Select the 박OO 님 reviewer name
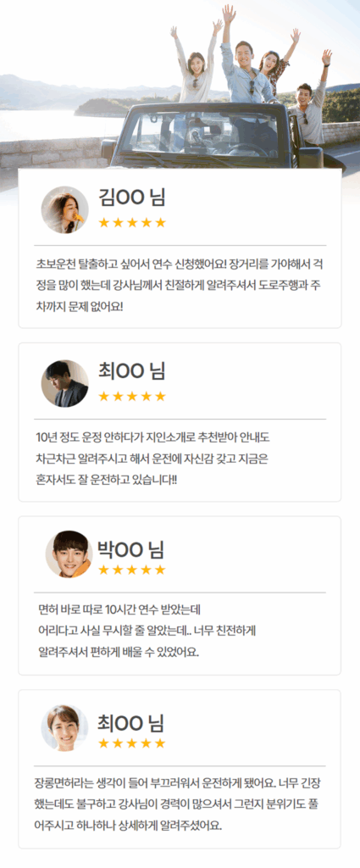 (x=131, y=548)
